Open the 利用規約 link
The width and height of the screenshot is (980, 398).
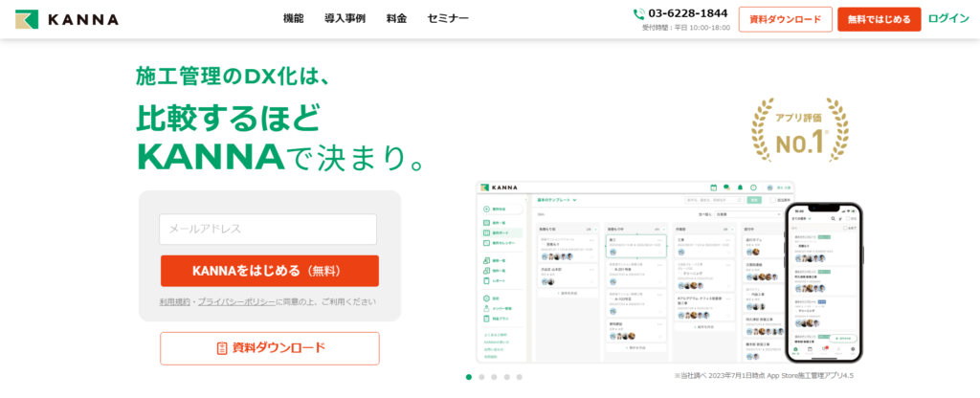(175, 301)
